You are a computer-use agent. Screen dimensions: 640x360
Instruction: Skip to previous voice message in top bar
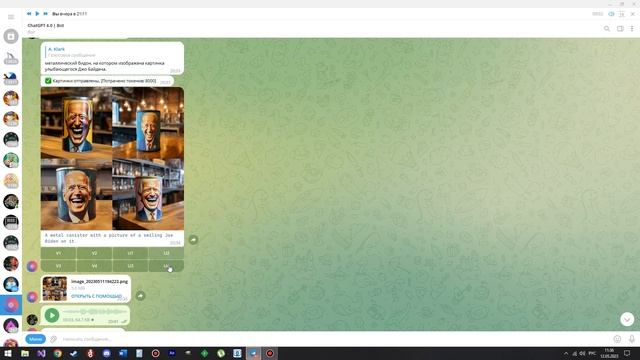(x=29, y=14)
